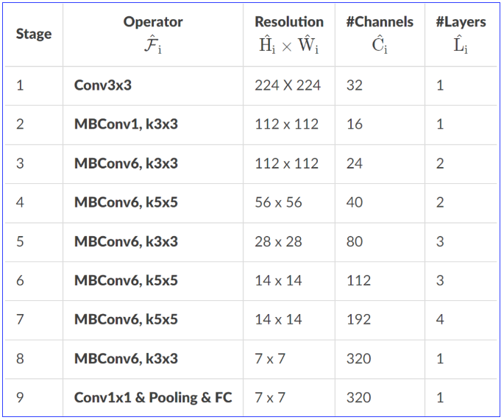The width and height of the screenshot is (504, 420).
Task: Select the #Channels column header
Action: click(x=380, y=22)
